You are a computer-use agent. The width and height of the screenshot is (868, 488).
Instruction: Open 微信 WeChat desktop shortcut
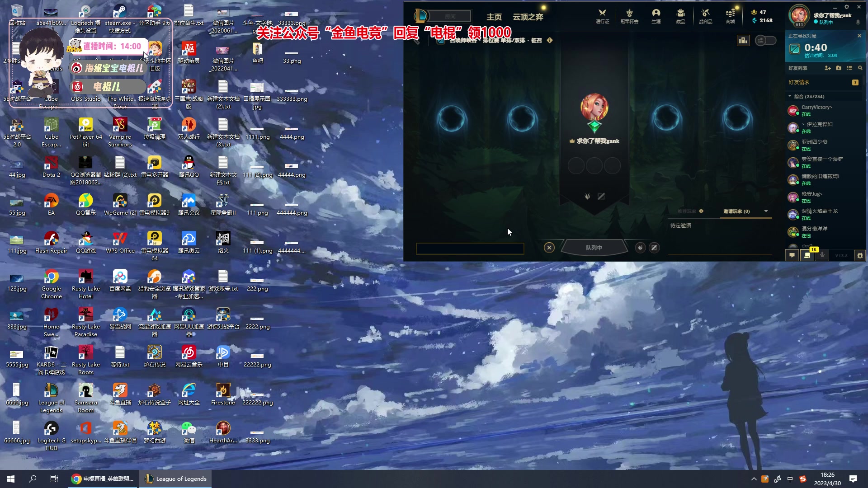tap(189, 432)
